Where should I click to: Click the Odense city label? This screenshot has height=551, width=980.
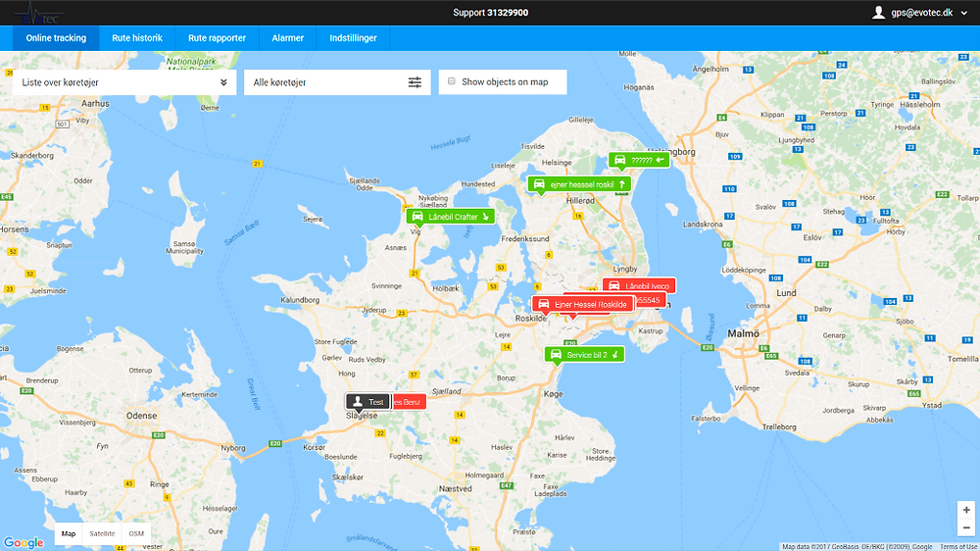tap(141, 416)
